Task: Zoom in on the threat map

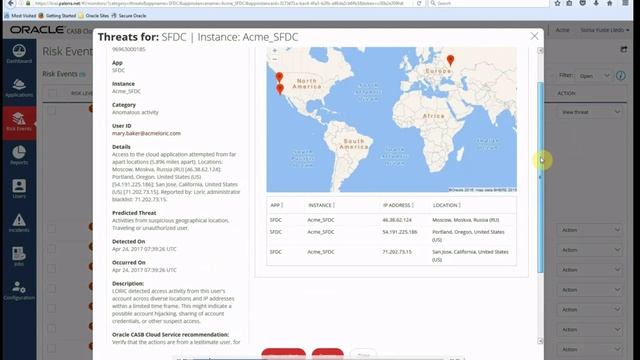Action: coord(275,51)
